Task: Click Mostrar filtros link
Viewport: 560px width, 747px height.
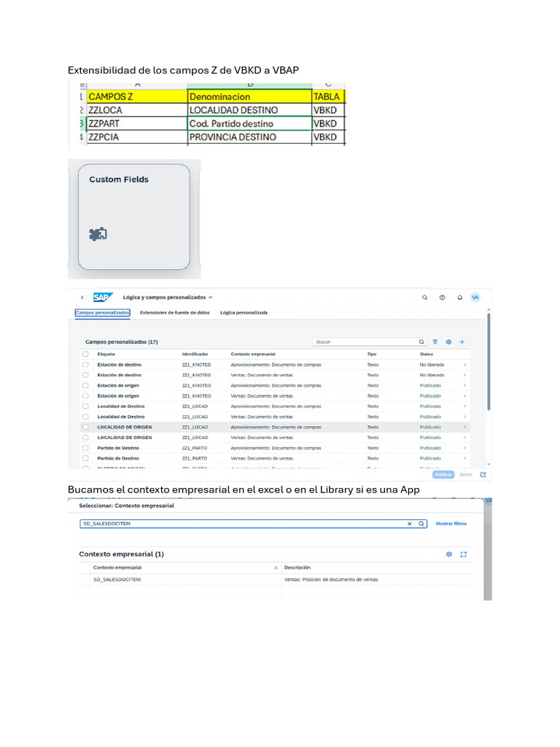Action: click(x=451, y=524)
